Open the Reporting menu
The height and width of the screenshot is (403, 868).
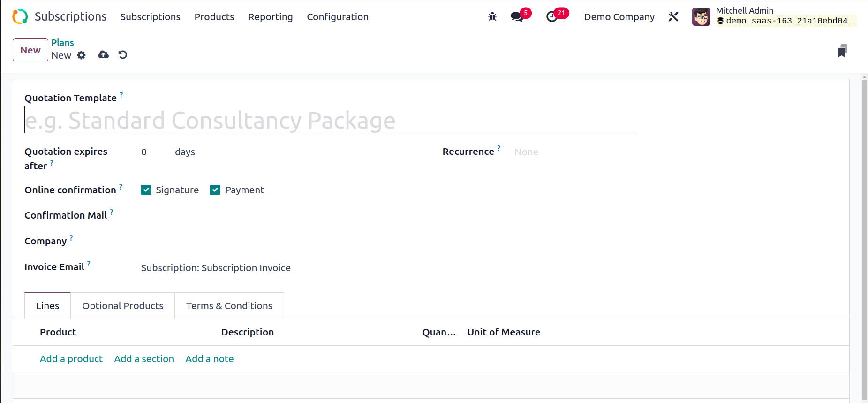coord(270,17)
